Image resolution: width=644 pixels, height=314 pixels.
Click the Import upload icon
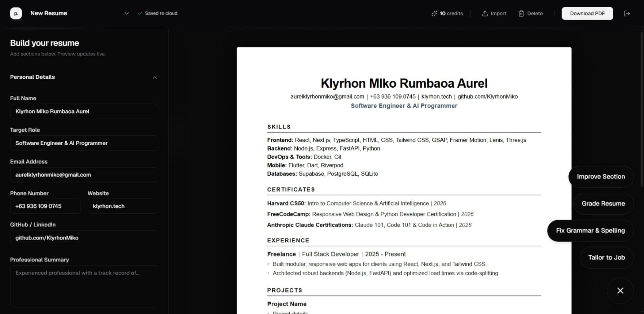pyautogui.click(x=485, y=14)
